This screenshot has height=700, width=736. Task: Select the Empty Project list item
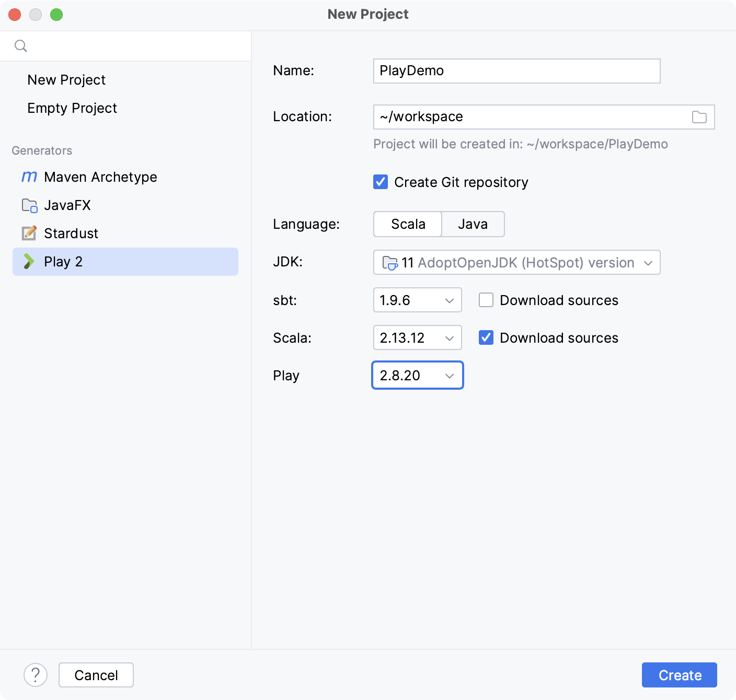pos(72,108)
